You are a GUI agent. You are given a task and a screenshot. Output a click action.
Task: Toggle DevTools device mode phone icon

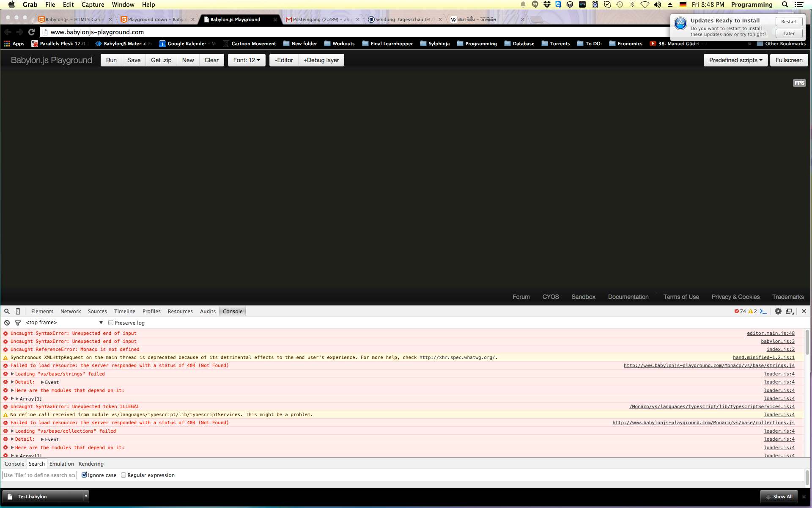(18, 311)
